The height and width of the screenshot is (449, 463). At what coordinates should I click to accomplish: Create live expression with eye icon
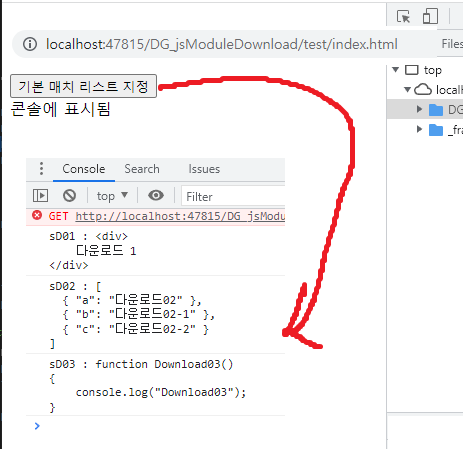pos(156,195)
